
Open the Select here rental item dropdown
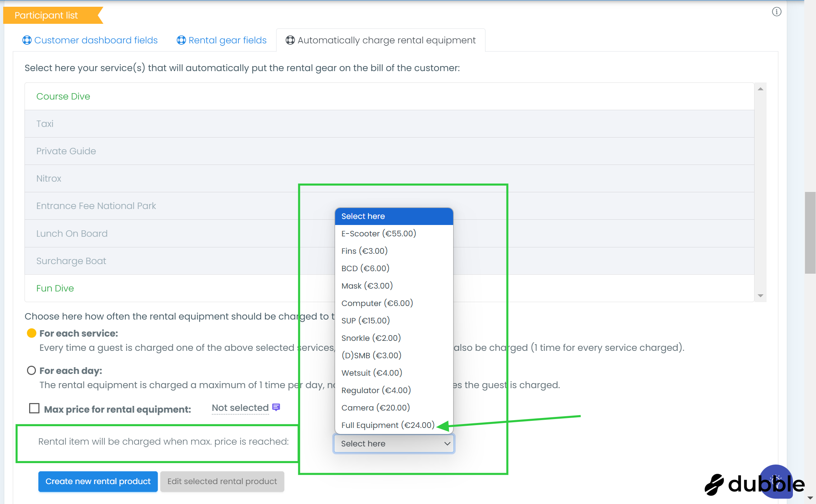tap(394, 444)
